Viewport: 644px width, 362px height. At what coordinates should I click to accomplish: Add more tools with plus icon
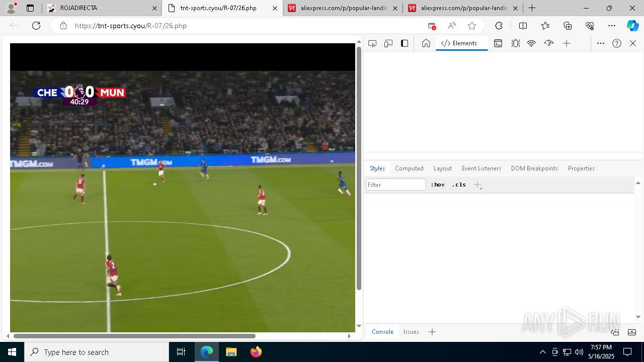click(567, 43)
